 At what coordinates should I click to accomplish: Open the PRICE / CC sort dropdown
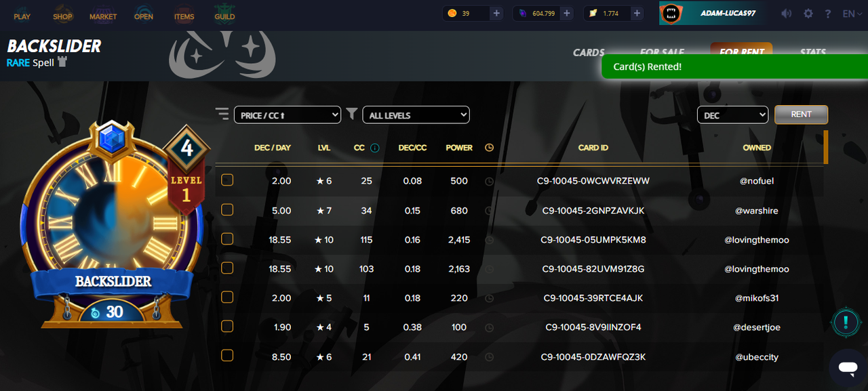click(288, 115)
